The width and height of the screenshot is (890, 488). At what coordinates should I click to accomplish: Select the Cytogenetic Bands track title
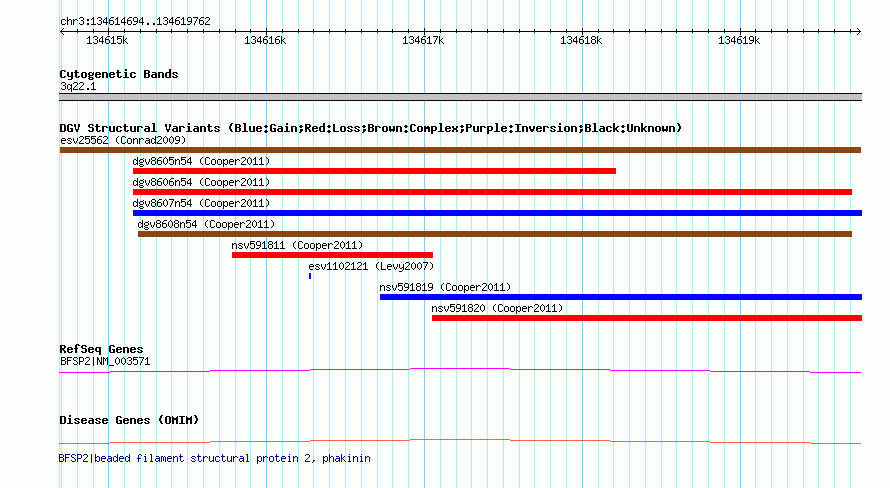[119, 74]
